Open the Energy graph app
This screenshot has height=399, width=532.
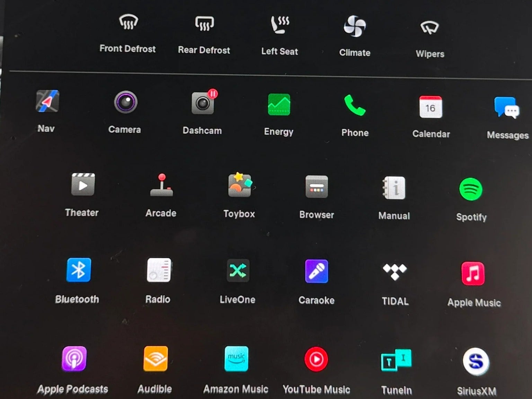point(279,104)
